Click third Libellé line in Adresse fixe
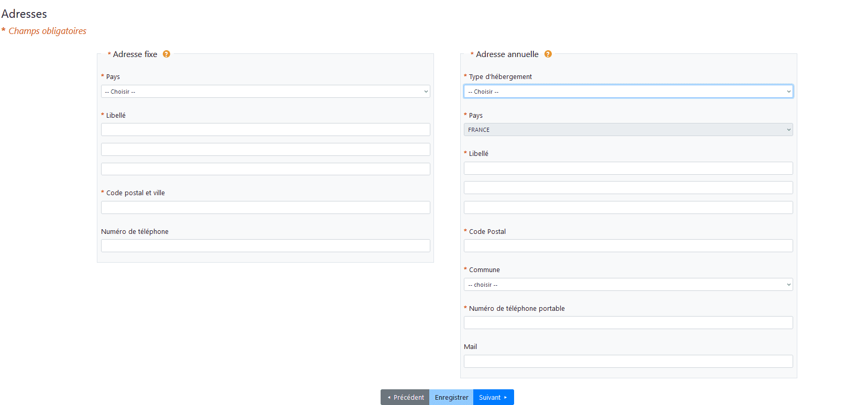Viewport: 868px width, 405px height. click(x=265, y=169)
